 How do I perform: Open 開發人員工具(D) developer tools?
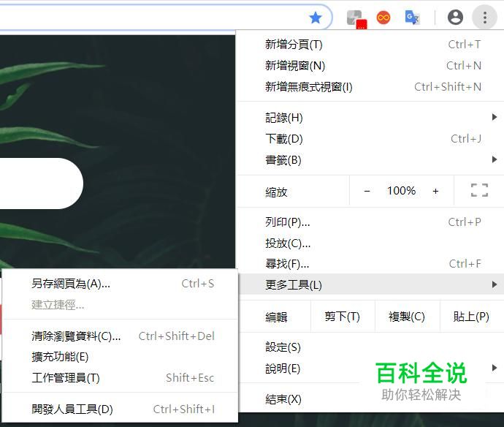tap(121, 409)
